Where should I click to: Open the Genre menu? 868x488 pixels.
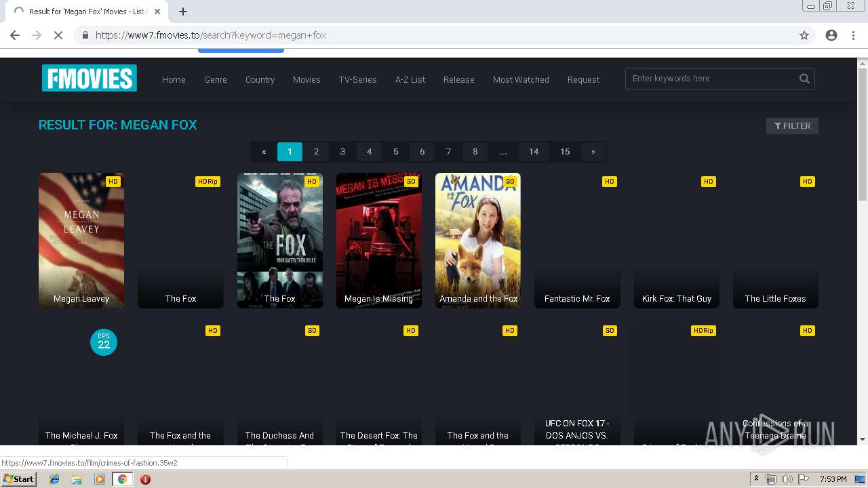coord(216,79)
